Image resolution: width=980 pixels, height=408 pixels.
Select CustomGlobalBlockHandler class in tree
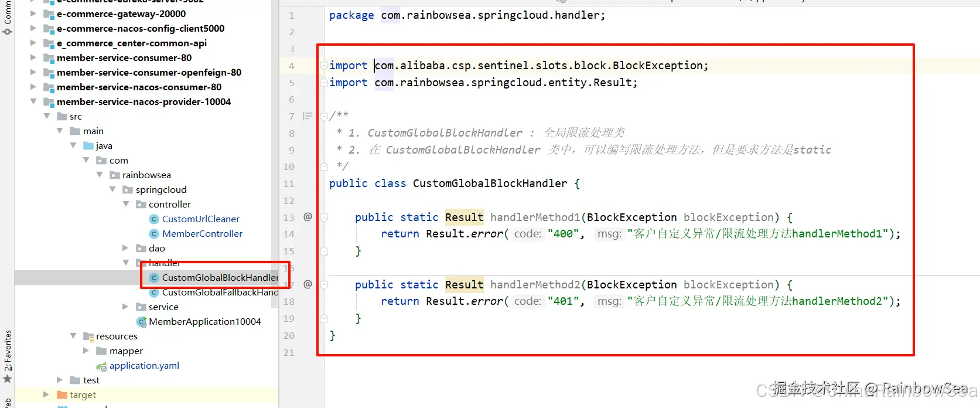pyautogui.click(x=220, y=277)
